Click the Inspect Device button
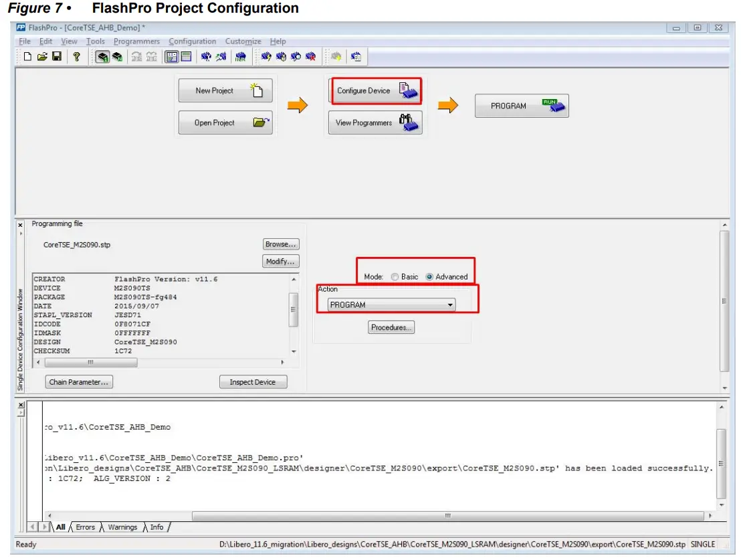 tap(253, 381)
